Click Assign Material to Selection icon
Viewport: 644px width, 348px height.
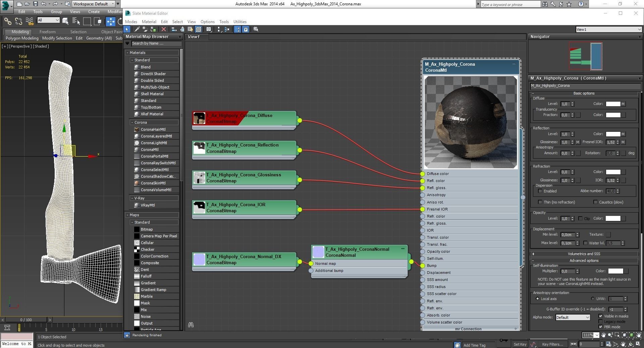tap(153, 30)
